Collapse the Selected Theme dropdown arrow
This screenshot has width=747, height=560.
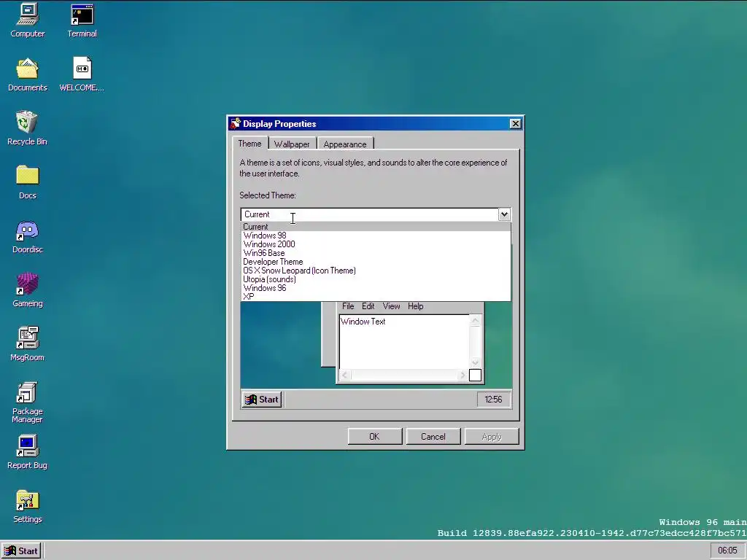click(x=504, y=214)
